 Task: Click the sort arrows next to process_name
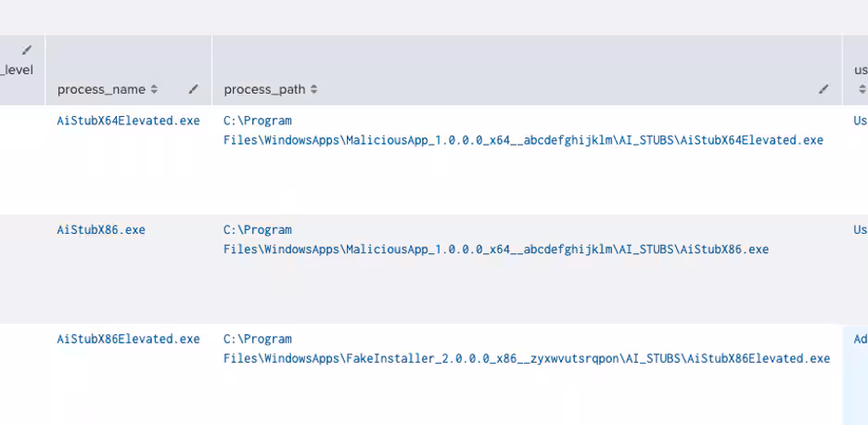[x=154, y=90]
